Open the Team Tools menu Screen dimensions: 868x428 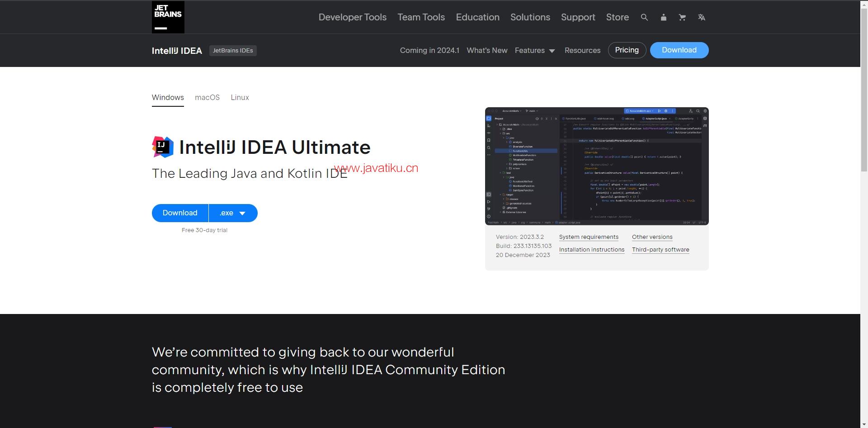tap(421, 17)
